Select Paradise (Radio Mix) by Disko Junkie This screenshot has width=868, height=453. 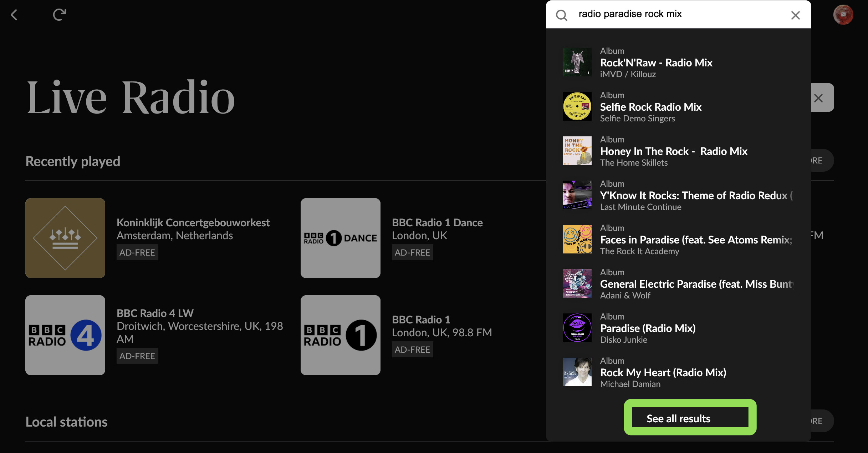pyautogui.click(x=648, y=328)
